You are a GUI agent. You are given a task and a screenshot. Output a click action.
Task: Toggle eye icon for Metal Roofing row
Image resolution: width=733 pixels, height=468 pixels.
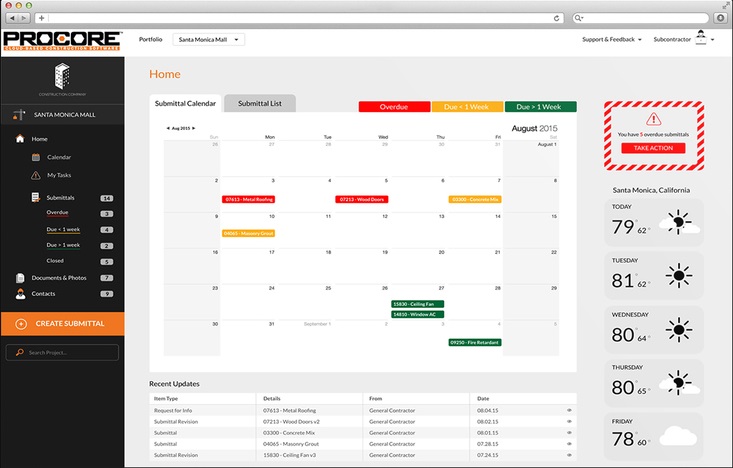coord(569,410)
